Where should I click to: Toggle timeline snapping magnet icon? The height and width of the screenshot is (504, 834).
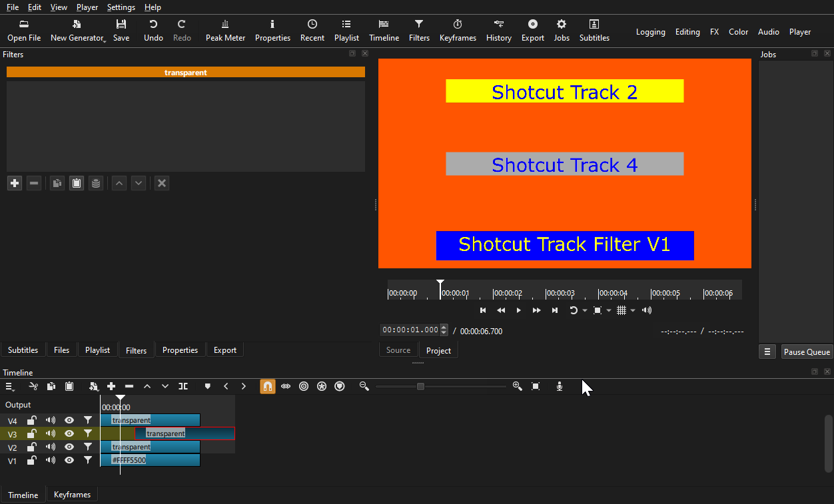[267, 386]
